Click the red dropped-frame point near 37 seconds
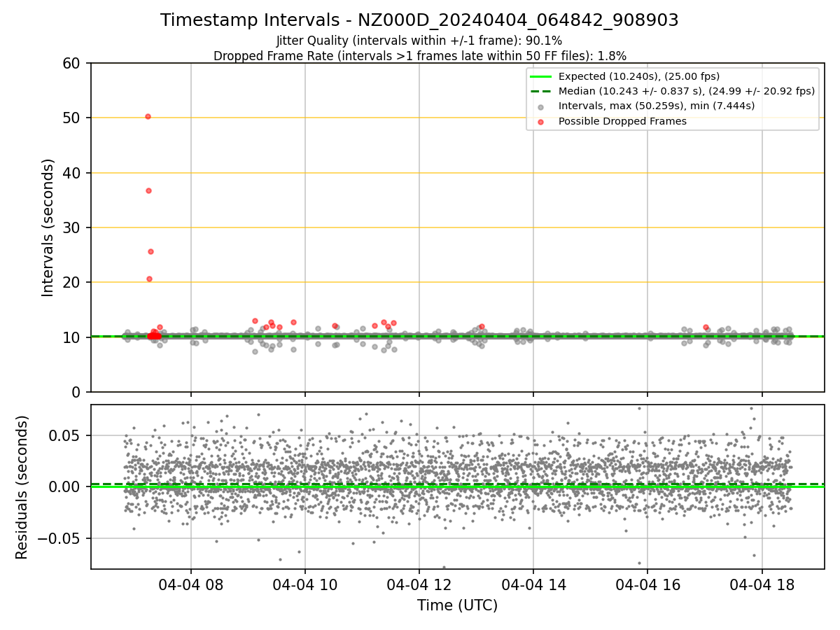The image size is (840, 630). pos(148,190)
